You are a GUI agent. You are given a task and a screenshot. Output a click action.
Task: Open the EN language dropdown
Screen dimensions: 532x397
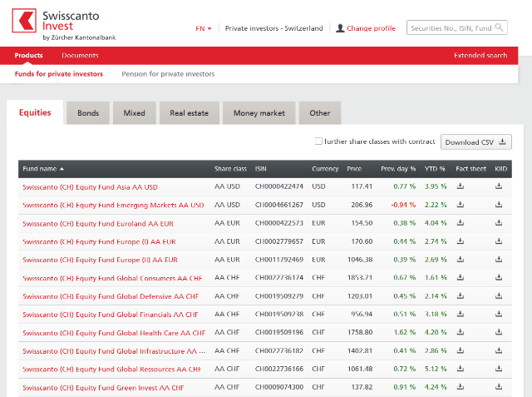(203, 28)
